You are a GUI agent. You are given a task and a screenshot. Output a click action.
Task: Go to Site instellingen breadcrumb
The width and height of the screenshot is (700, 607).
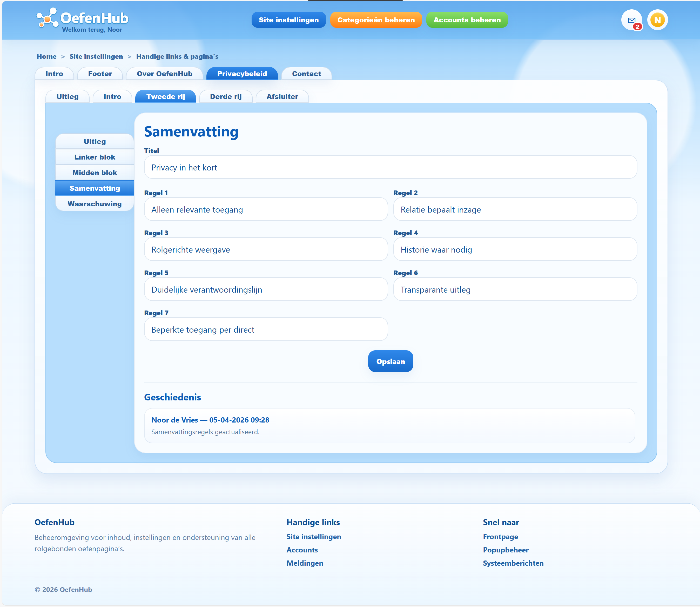[97, 57]
